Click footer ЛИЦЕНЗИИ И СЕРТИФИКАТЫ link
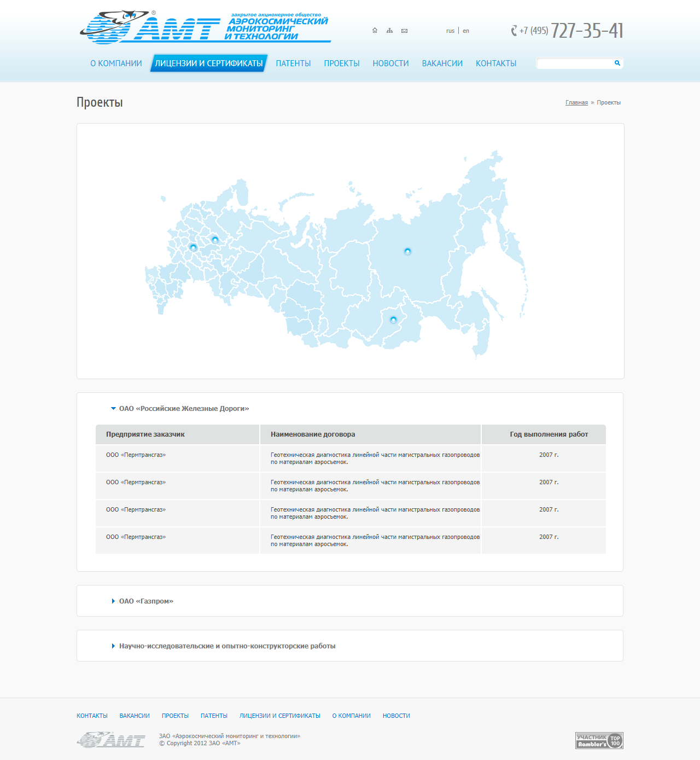Screen dimensions: 700x760 280,716
